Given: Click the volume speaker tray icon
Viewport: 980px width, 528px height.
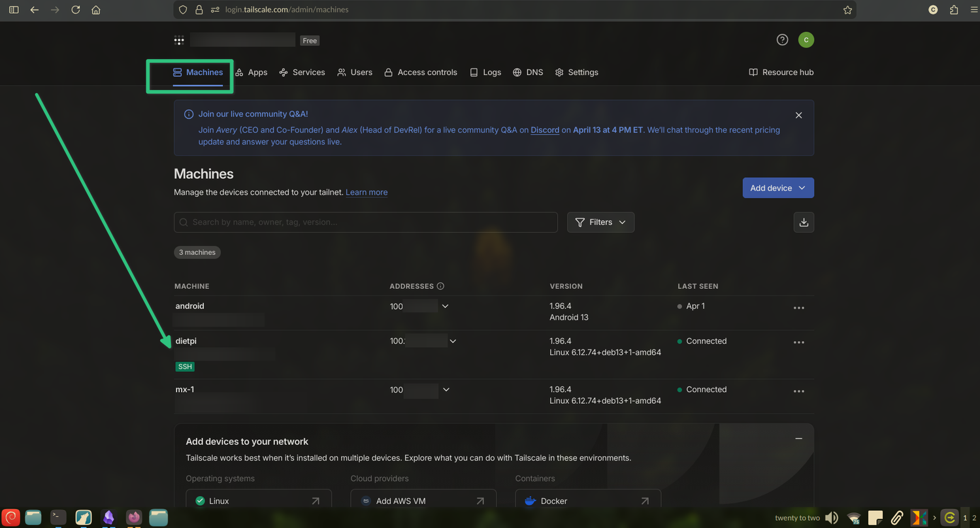Looking at the screenshot, I should [x=831, y=518].
